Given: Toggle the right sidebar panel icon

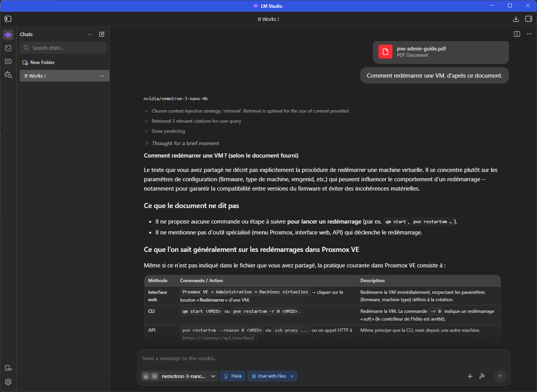Looking at the screenshot, I should pos(528,19).
